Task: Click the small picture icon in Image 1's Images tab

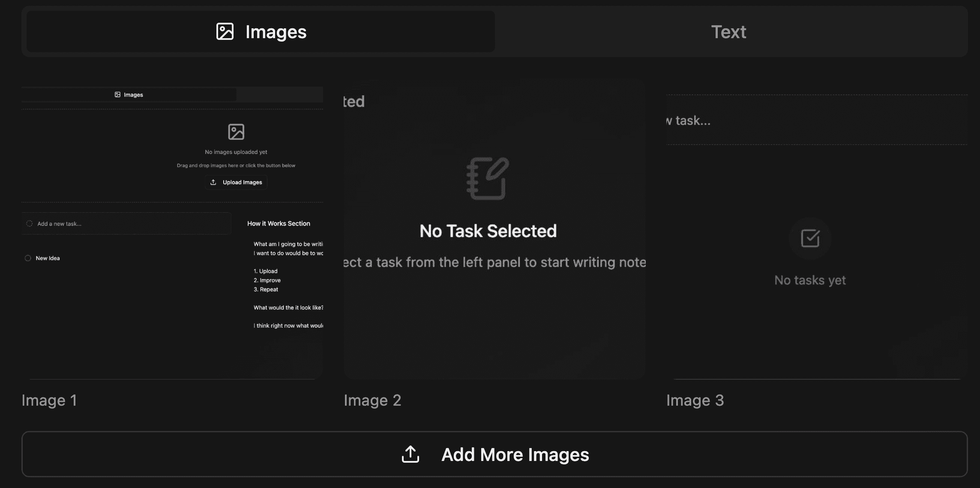Action: (117, 95)
